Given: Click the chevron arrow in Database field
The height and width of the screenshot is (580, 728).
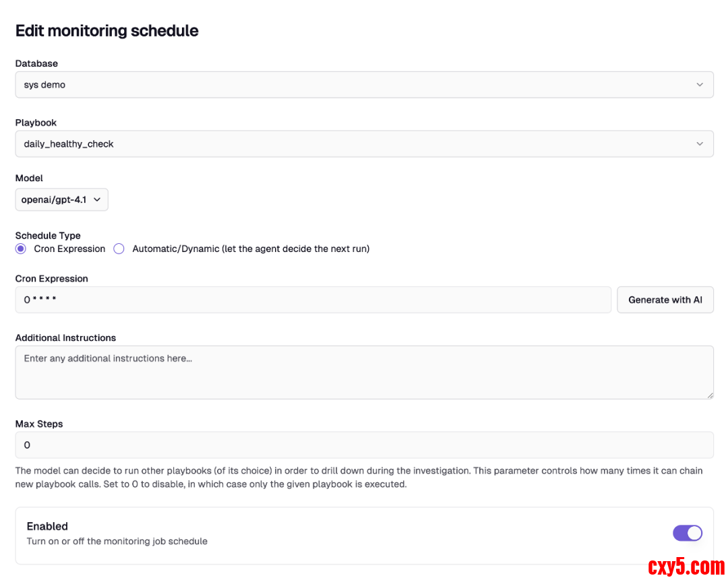Looking at the screenshot, I should click(x=700, y=85).
